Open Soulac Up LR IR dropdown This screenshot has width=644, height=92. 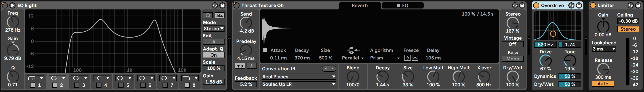pos(299,84)
